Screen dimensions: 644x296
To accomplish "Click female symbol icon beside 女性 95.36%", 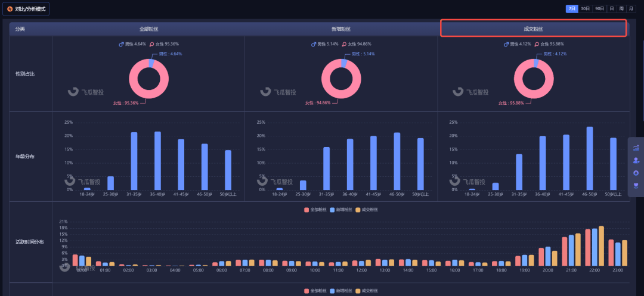I will 151,44.
